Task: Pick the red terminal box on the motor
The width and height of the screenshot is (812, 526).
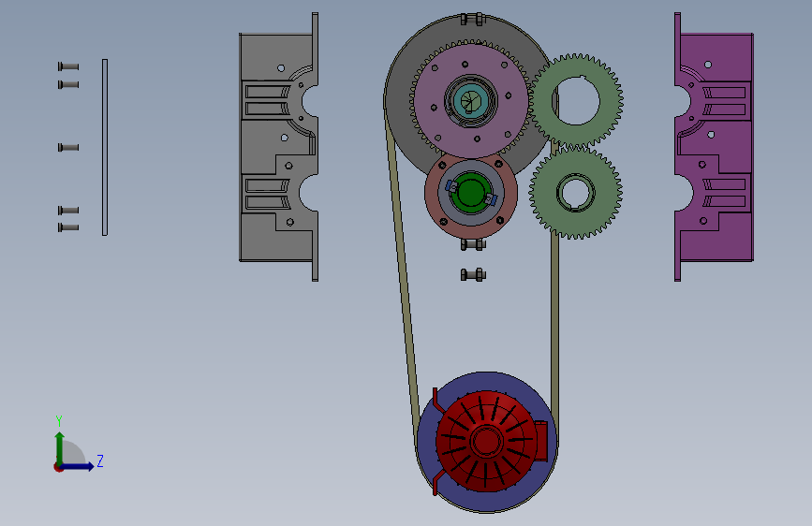Action: click(x=541, y=441)
